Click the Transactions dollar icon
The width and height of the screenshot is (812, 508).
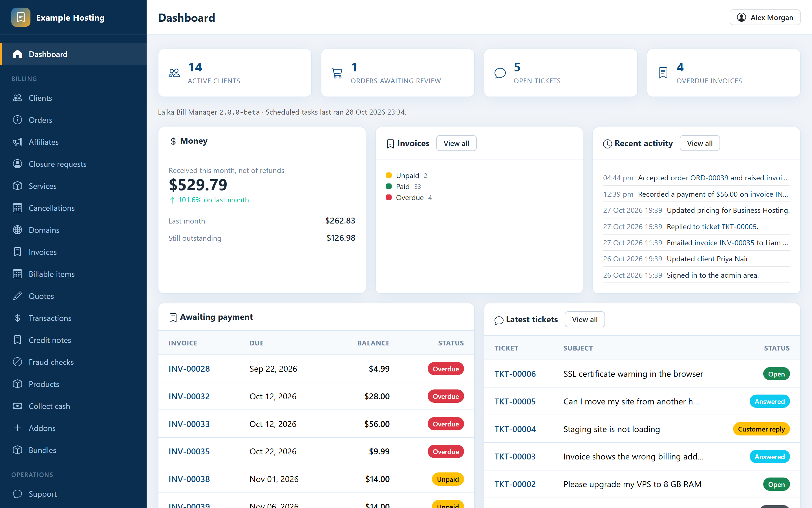(x=17, y=318)
